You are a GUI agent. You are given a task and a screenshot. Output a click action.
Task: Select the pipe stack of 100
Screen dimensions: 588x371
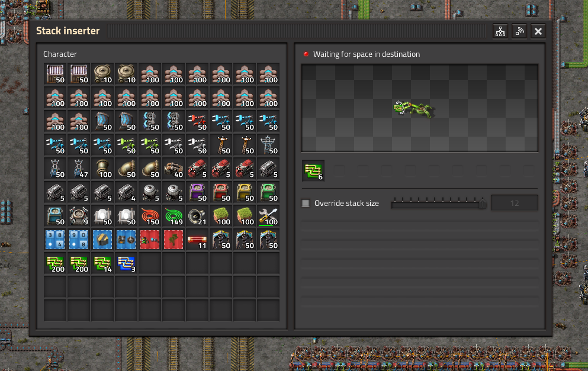[102, 168]
